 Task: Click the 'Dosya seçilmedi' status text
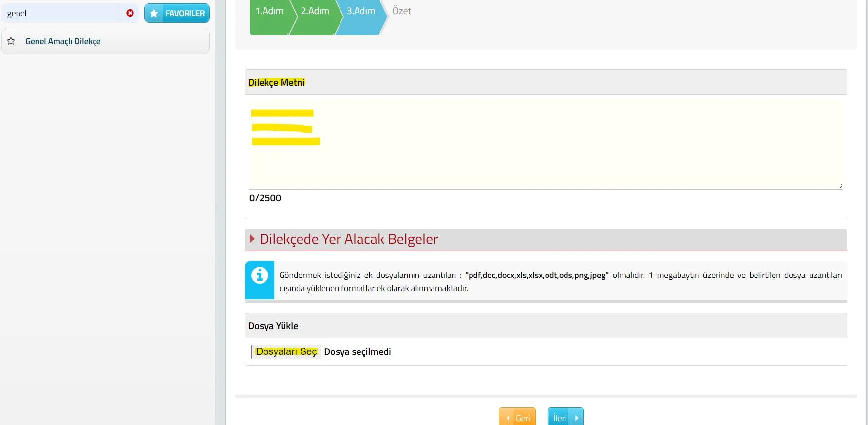coord(358,351)
